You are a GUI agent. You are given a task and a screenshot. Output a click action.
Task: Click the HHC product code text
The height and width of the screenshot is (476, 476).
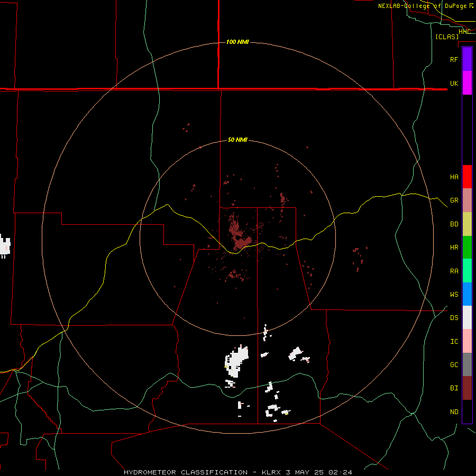464,32
